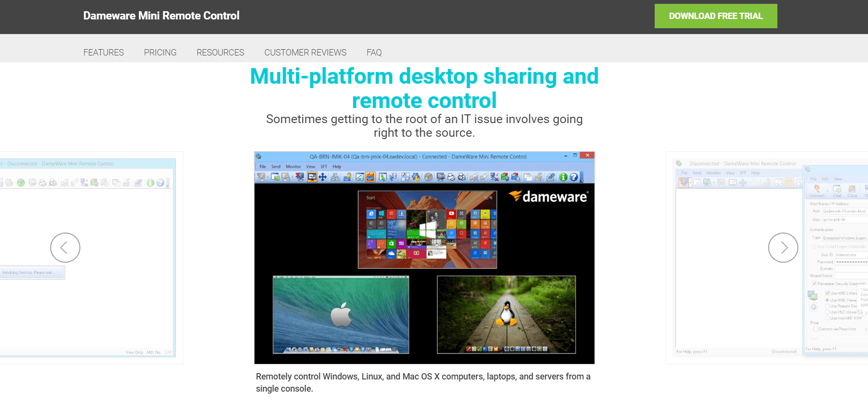This screenshot has width=868, height=415.
Task: Click the Windows 8 Start screen thumbnail
Action: point(427,230)
